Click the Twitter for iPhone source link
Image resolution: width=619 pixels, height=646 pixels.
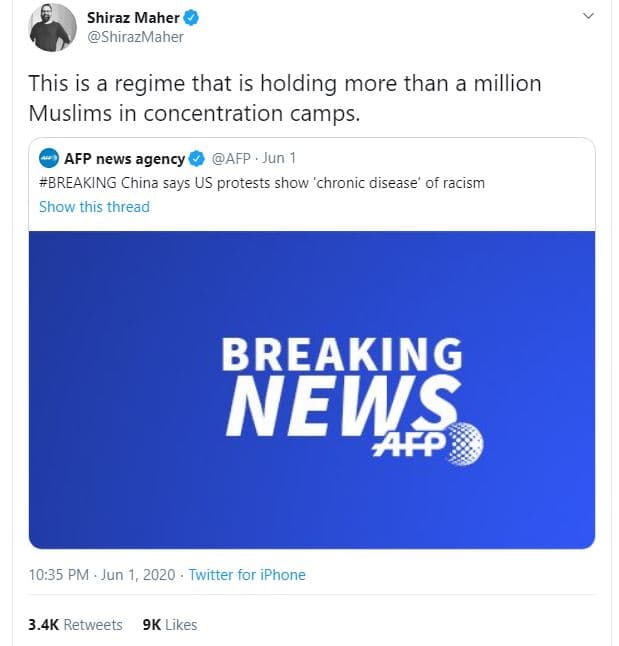247,575
